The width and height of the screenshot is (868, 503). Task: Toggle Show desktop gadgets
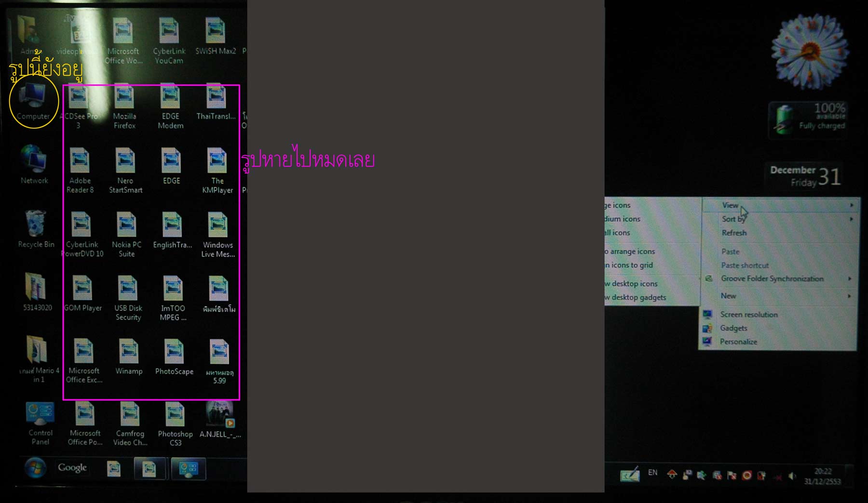[652, 297]
